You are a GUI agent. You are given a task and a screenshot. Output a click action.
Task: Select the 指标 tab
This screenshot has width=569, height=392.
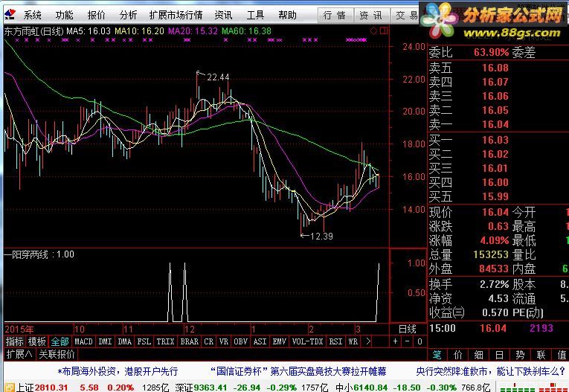tap(15, 341)
